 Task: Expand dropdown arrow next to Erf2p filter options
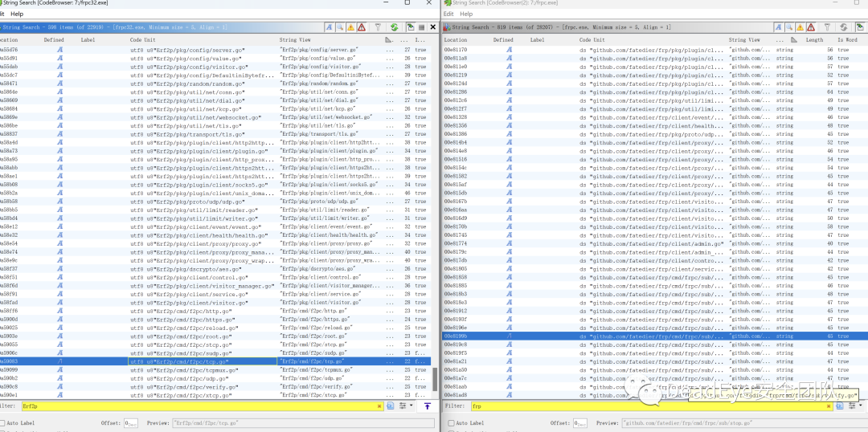(410, 406)
